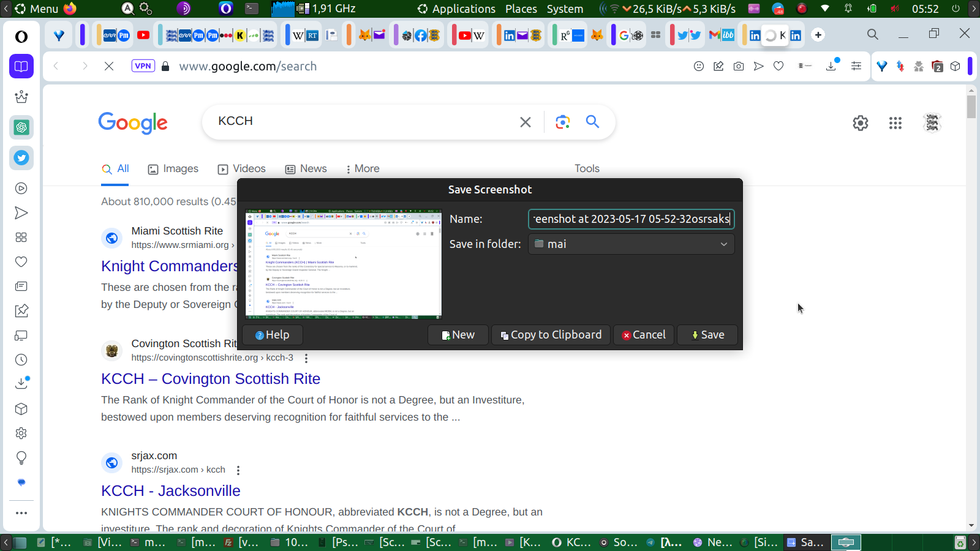Open the Player panel in the sidebar
This screenshot has height=551, width=980.
click(x=21, y=189)
